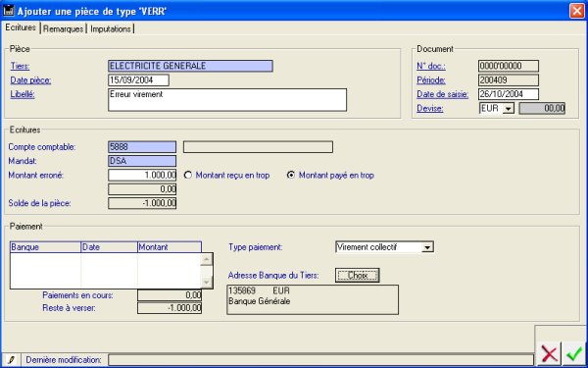Click the Reste à verser field
588x368 pixels.
click(x=170, y=308)
